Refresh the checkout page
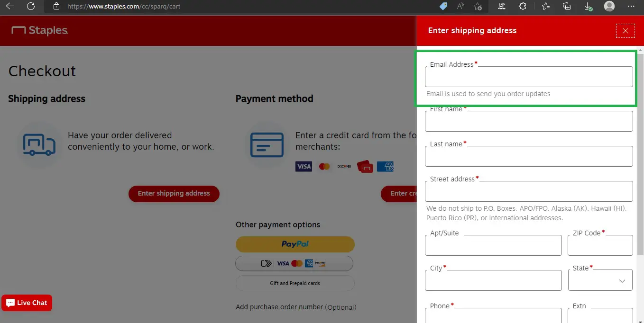Screen dimensions: 644x323 [x=30, y=7]
